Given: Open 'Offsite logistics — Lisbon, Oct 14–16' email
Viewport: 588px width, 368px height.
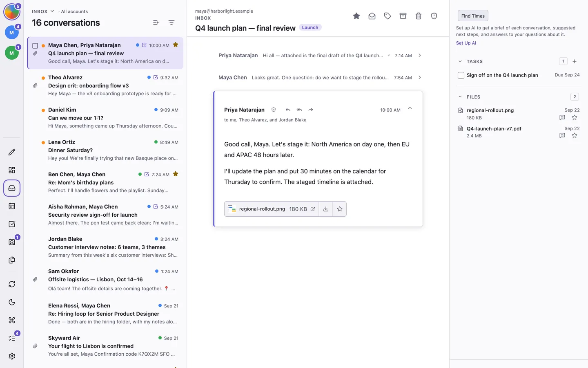Looking at the screenshot, I should tap(105, 280).
